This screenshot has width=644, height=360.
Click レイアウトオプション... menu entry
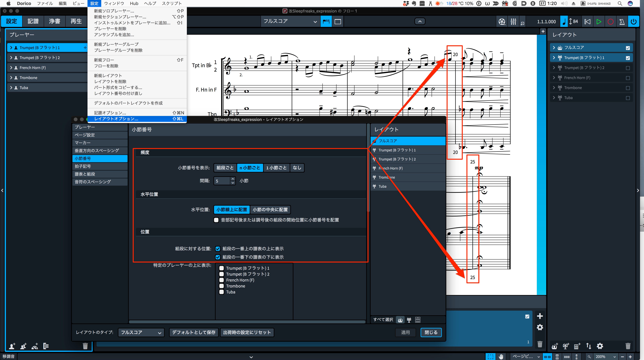coord(137,119)
